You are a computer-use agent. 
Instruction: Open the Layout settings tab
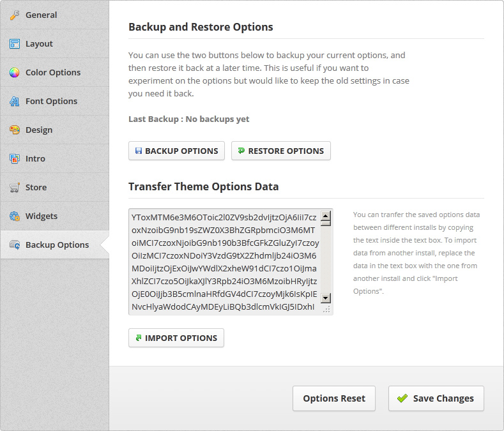[55, 43]
